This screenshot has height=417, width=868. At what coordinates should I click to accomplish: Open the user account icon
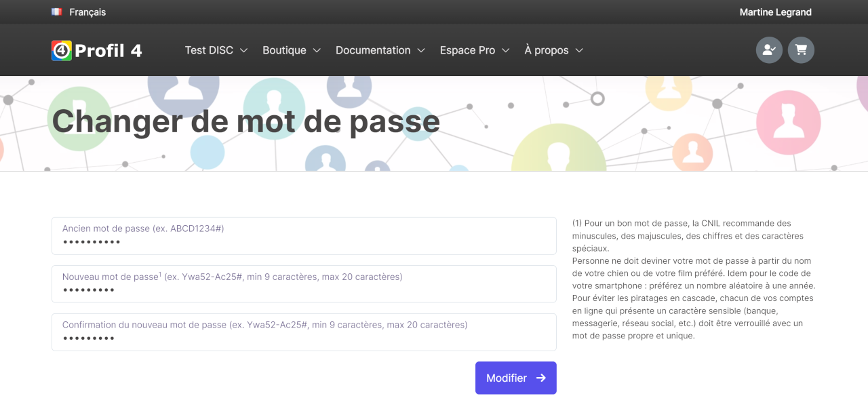coord(769,50)
